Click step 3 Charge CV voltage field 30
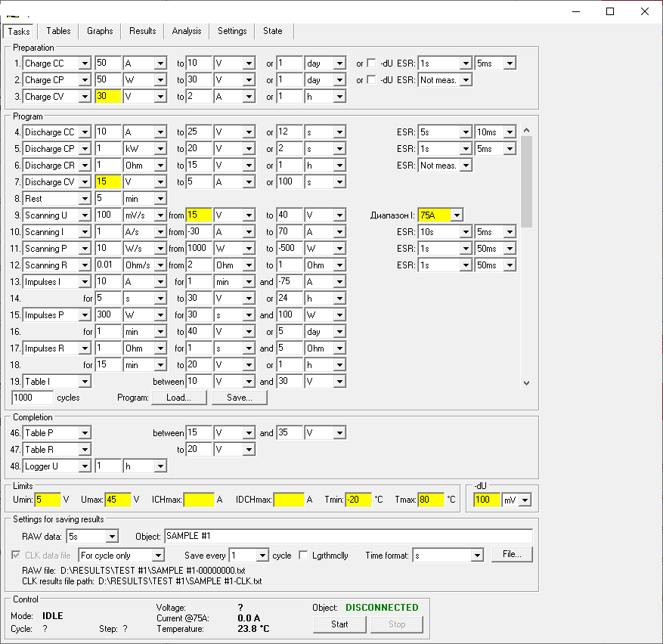The width and height of the screenshot is (663, 644). (x=108, y=97)
